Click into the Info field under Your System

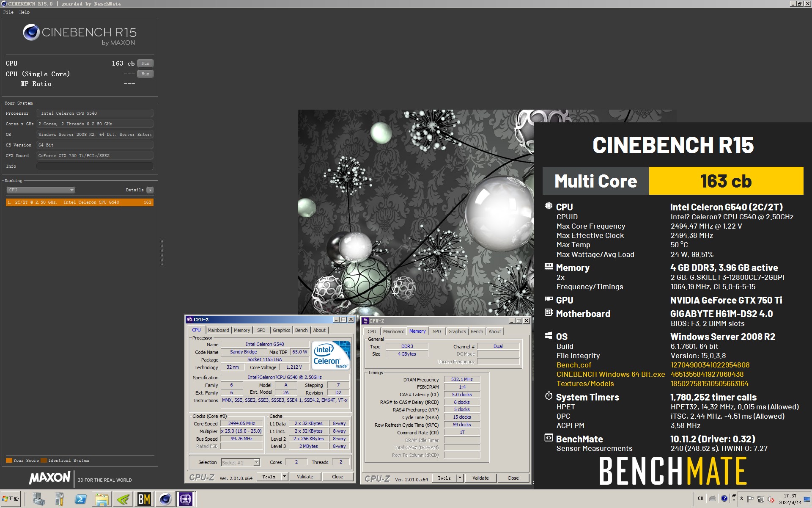click(95, 166)
